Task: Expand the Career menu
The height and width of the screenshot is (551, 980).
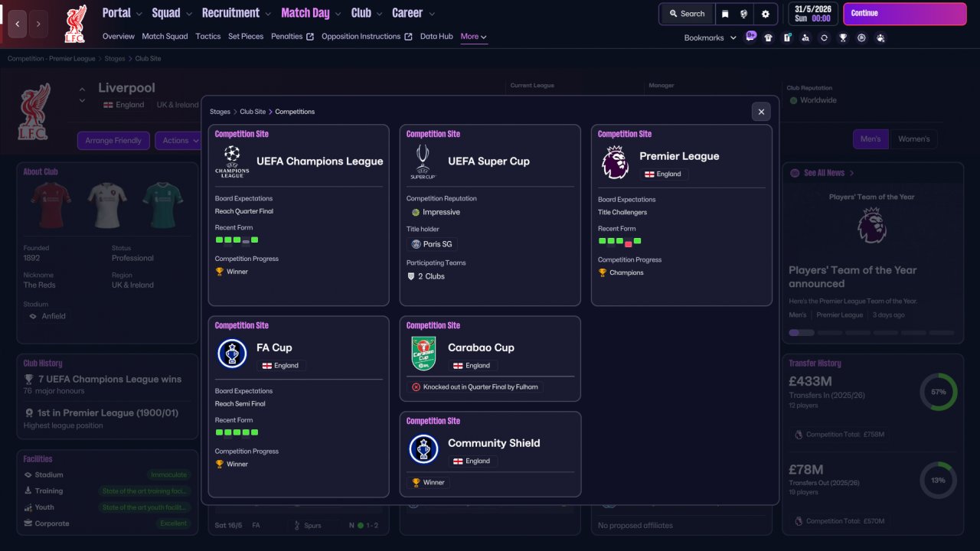Action: [x=413, y=13]
